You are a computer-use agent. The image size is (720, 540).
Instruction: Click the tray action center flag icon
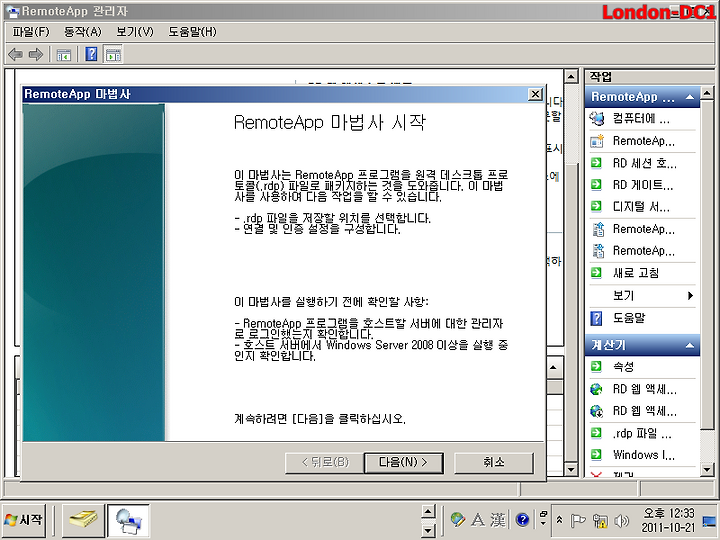tap(578, 521)
